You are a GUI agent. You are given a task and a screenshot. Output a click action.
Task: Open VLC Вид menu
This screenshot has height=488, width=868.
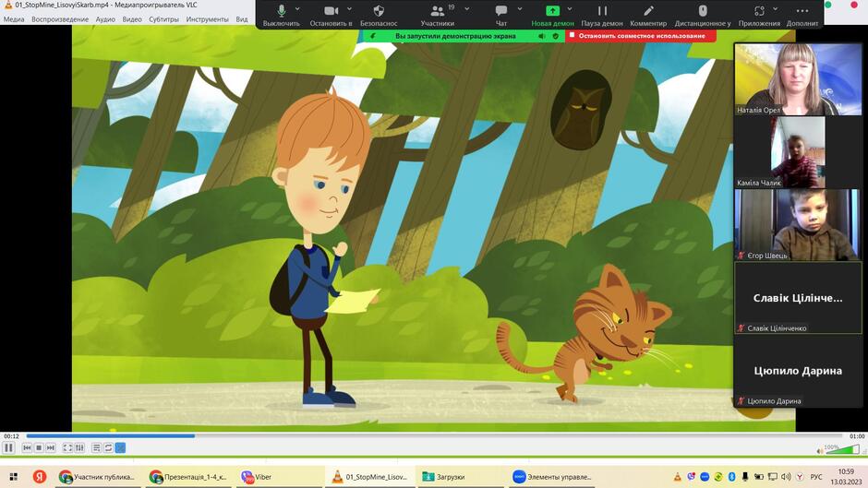[x=242, y=19]
